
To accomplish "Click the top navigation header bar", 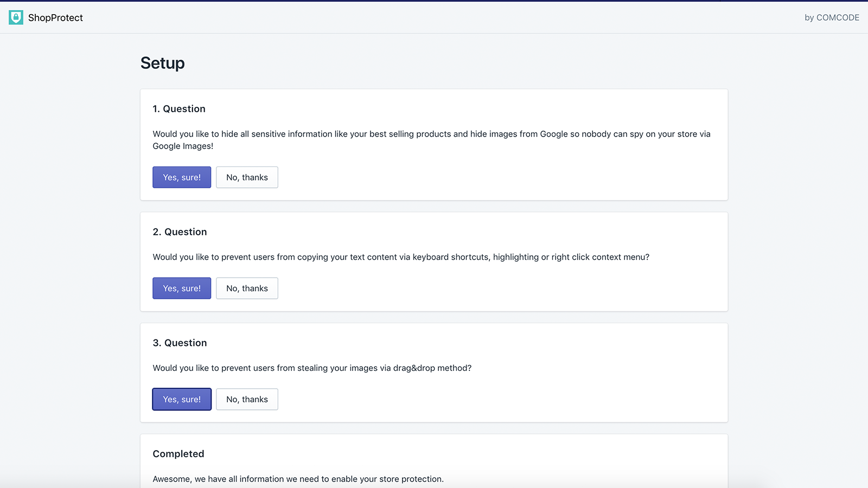I will 434,17.
